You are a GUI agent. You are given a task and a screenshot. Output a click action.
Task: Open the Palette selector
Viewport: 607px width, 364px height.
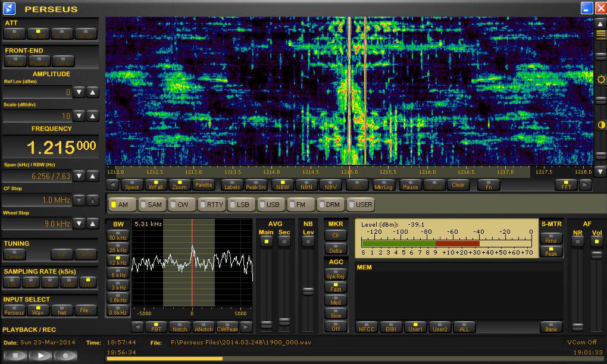[204, 185]
